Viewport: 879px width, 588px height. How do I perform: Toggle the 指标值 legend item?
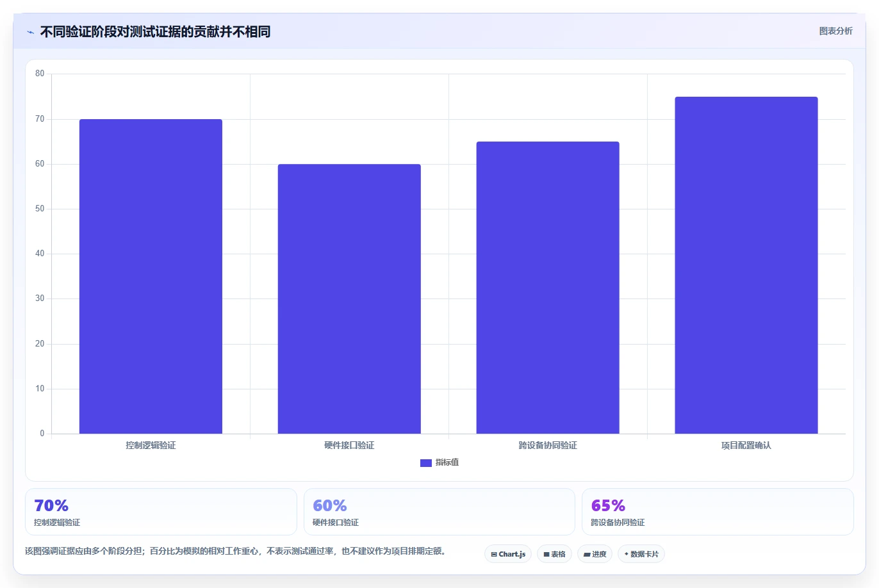pos(439,462)
